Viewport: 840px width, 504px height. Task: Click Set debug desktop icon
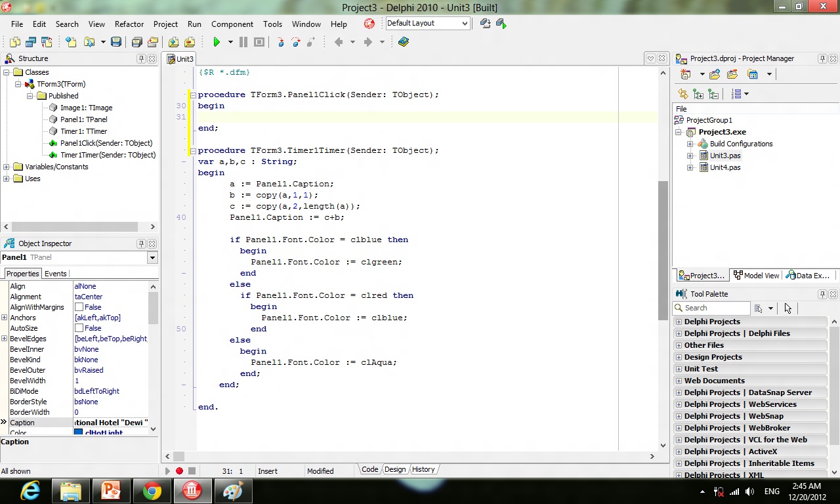[501, 24]
